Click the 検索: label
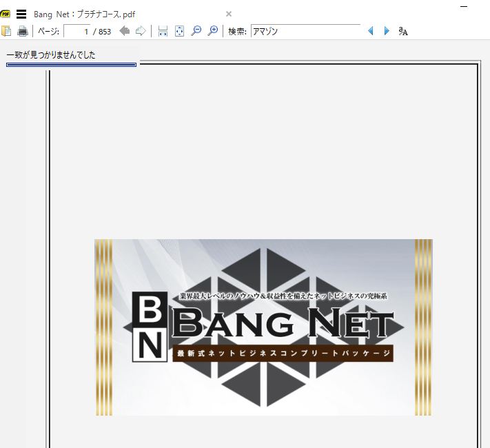 [x=237, y=31]
